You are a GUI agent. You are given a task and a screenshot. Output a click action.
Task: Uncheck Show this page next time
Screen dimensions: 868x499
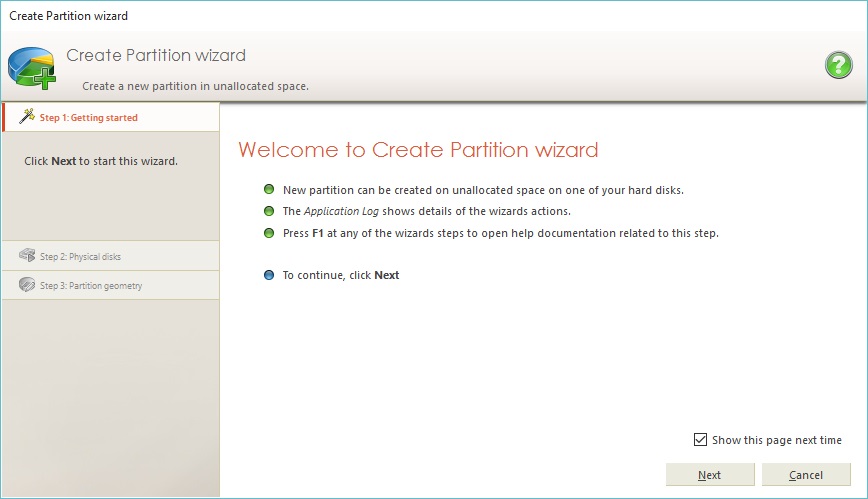[700, 440]
